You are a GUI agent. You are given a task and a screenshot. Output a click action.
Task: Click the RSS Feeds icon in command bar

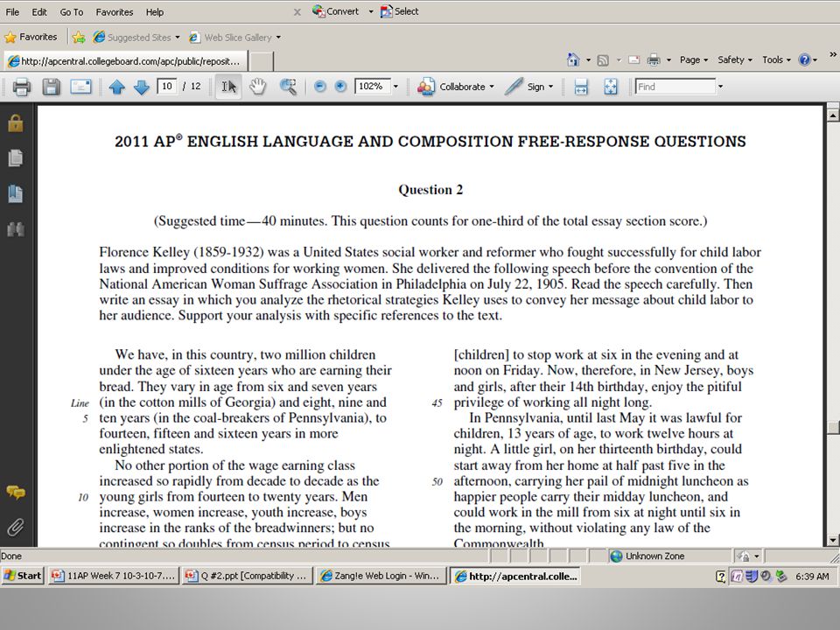tap(603, 60)
